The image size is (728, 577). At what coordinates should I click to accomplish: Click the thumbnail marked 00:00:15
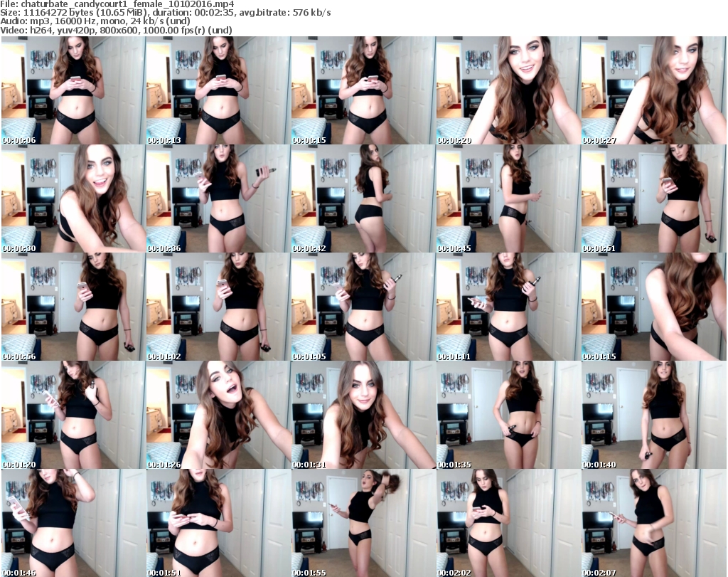click(363, 90)
